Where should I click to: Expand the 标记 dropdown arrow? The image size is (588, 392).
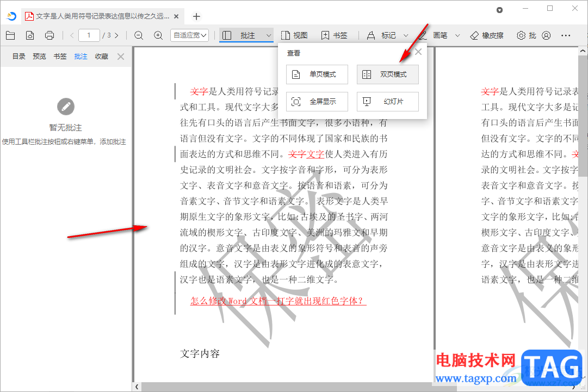[x=406, y=35]
